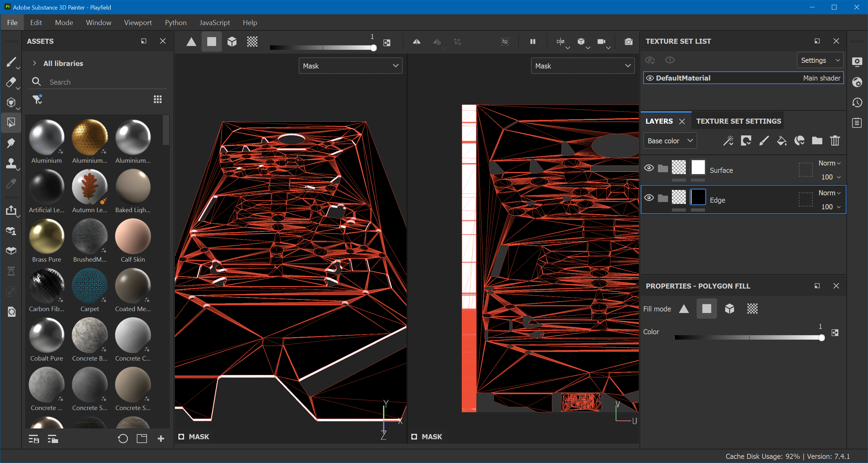Screen dimensions: 868x463
Task: Delete the selected layer with trash icon
Action: tap(835, 140)
